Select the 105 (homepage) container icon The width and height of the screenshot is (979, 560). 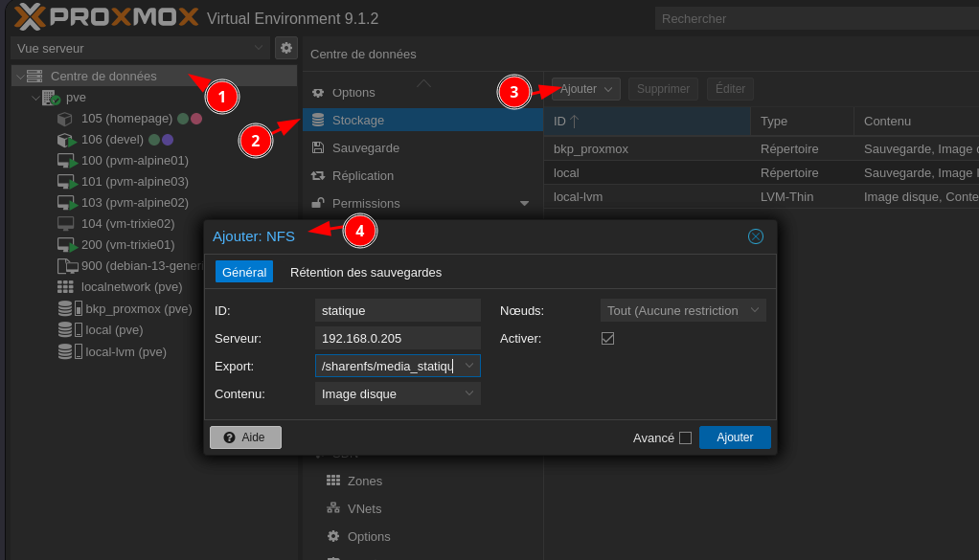pos(65,119)
